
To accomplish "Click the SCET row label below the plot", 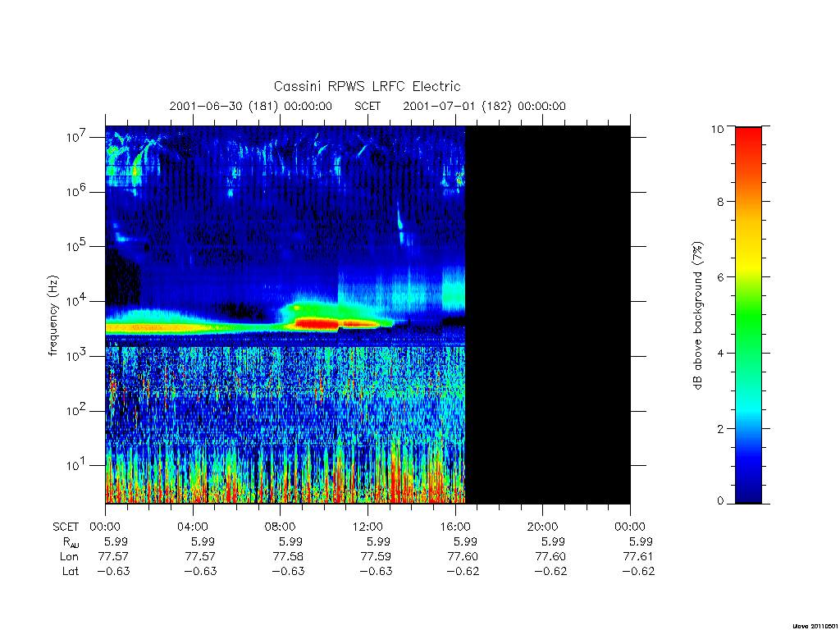I will [66, 527].
